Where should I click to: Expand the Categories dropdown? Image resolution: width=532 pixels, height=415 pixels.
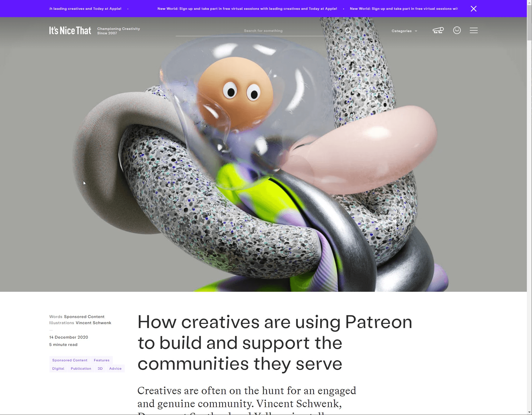(402, 31)
